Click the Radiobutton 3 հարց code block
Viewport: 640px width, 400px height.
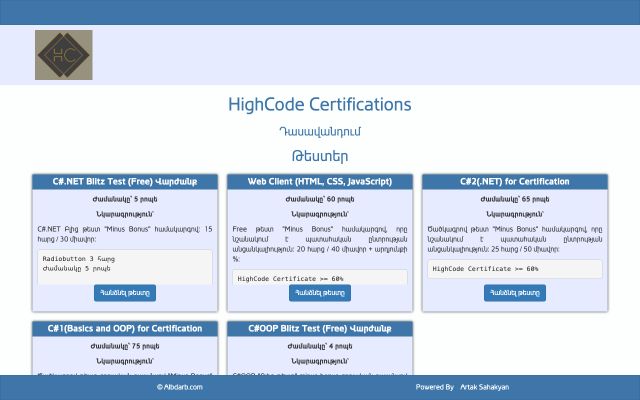coord(125,267)
